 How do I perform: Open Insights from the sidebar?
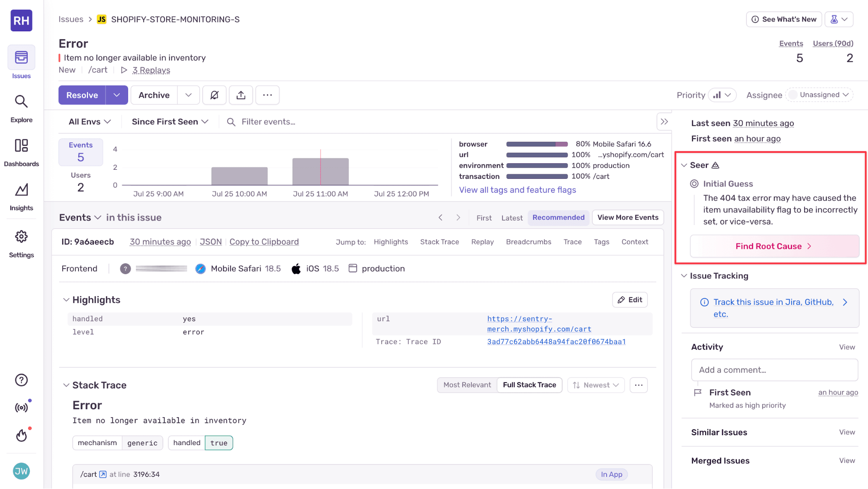coord(21,195)
